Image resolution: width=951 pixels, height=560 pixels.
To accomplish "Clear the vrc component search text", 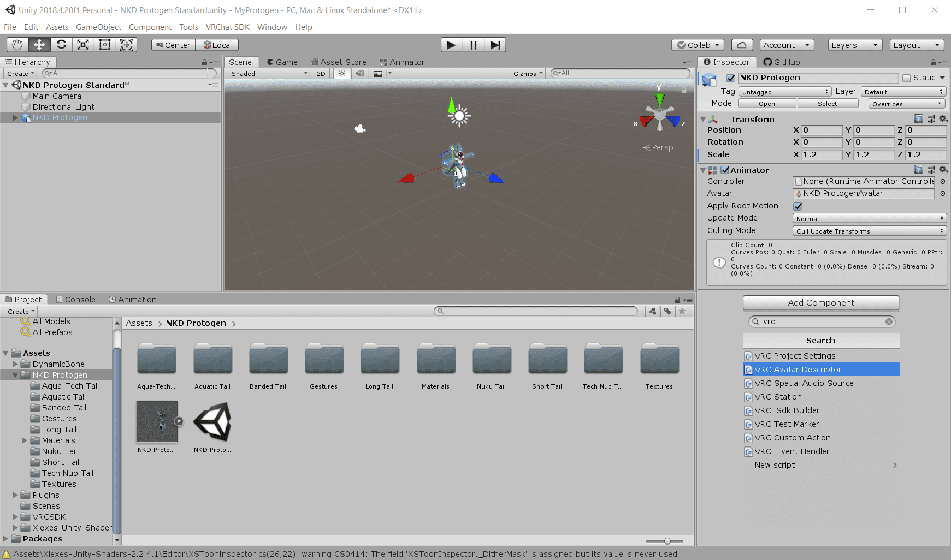I will coord(889,321).
